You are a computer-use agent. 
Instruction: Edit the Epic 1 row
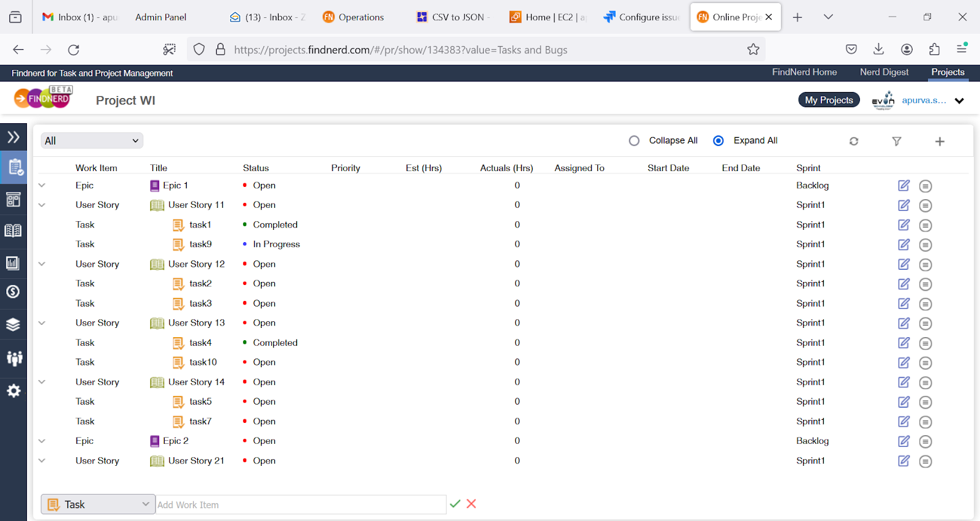click(904, 186)
